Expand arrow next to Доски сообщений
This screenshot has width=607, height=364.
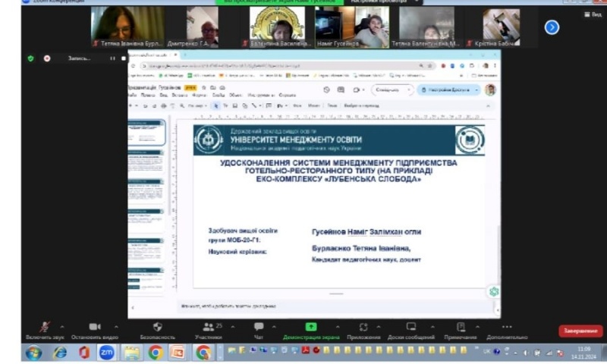pyautogui.click(x=432, y=327)
